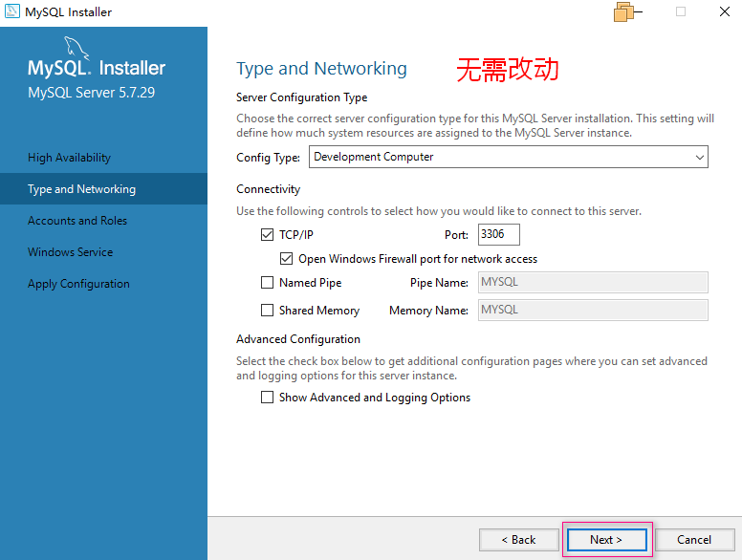Uncheck the TCP/IP checkbox
This screenshot has height=560, width=742.
(267, 234)
